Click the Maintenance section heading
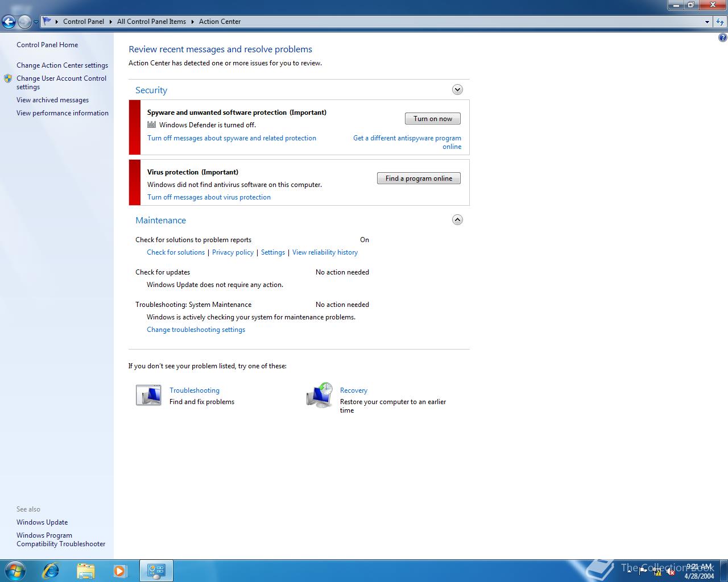Screen dimensions: 728x582 [x=160, y=220]
